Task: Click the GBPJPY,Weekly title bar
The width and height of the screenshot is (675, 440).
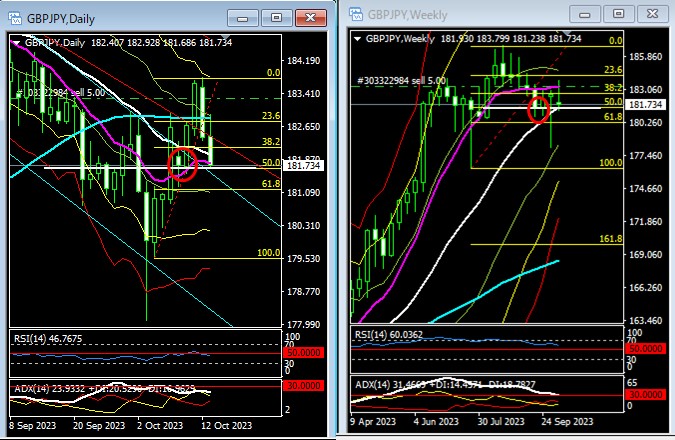Action: [x=460, y=13]
